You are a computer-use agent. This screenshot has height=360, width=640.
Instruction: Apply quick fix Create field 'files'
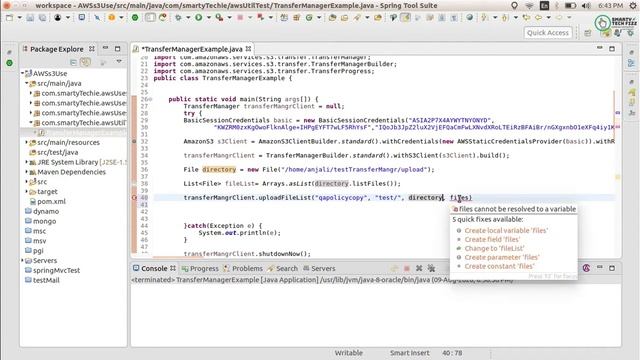click(492, 240)
